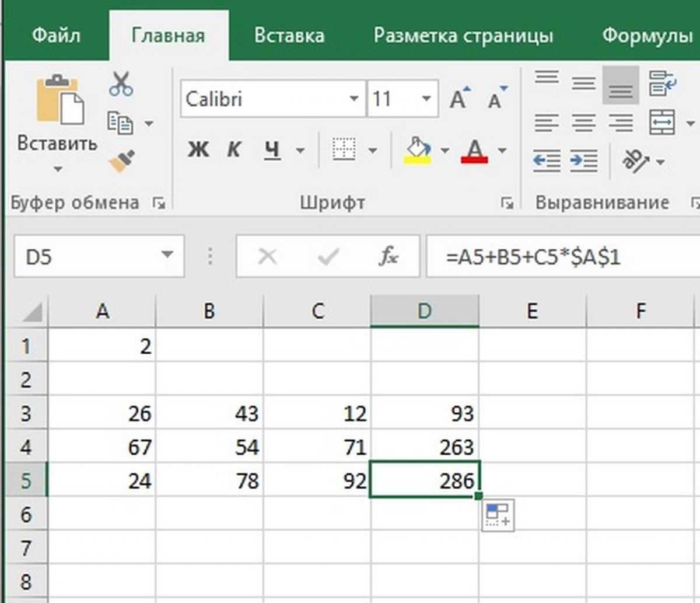Increase indent icon
Image resolution: width=700 pixels, height=603 pixels.
pyautogui.click(x=583, y=161)
